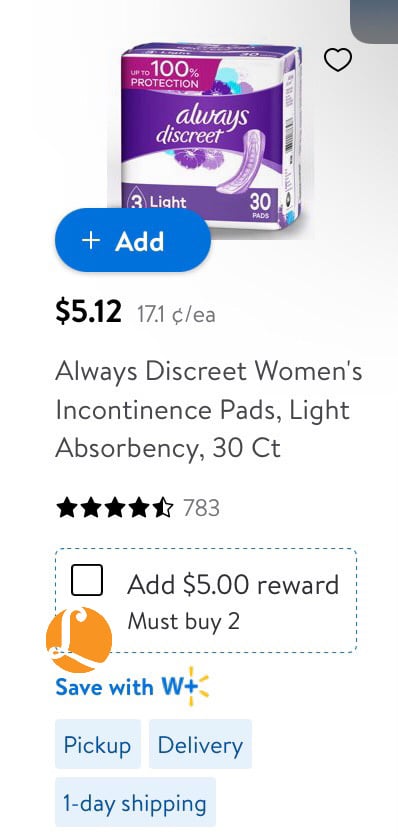Select the Pickup option tag

tap(98, 744)
